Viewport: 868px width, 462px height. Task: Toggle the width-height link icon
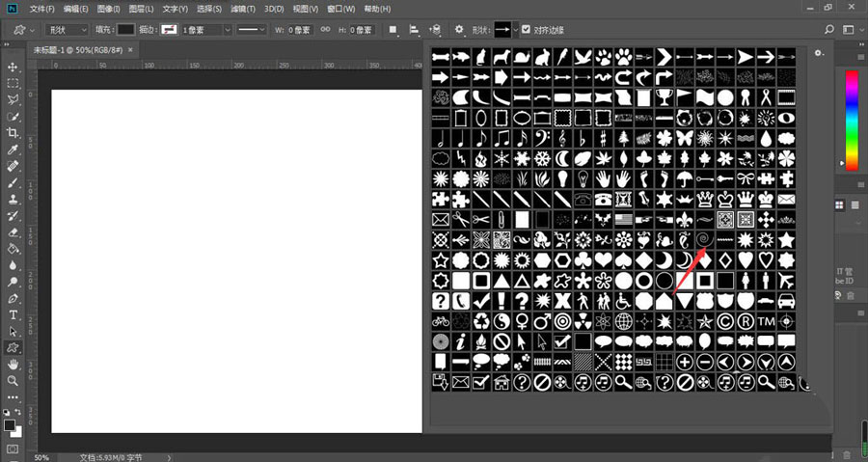tap(326, 30)
